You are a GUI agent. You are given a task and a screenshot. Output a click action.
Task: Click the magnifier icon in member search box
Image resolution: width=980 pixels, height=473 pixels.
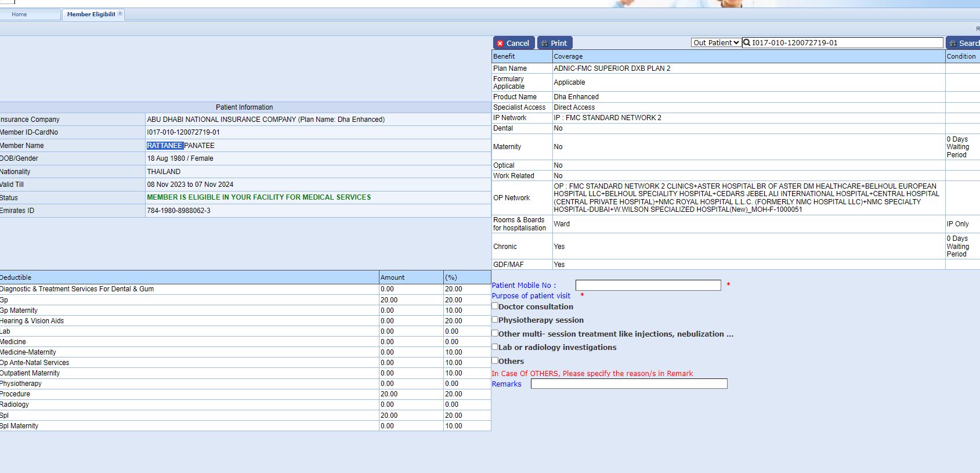point(747,42)
